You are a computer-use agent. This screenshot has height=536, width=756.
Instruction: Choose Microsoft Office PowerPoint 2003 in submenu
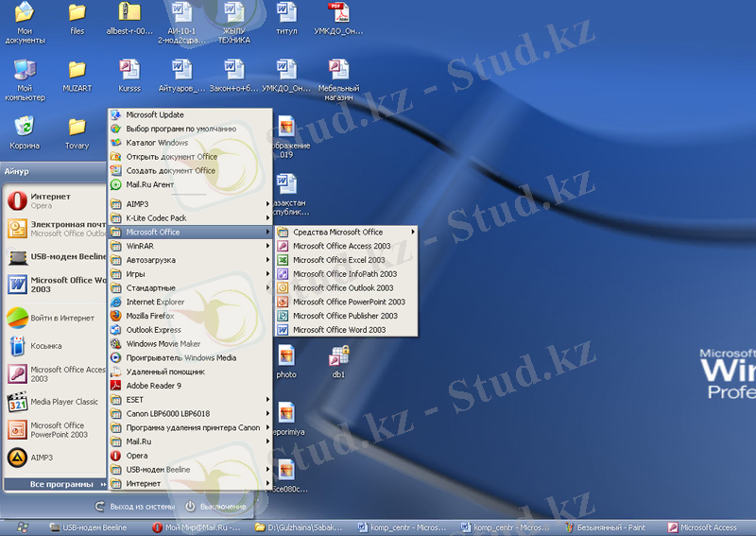(x=348, y=302)
